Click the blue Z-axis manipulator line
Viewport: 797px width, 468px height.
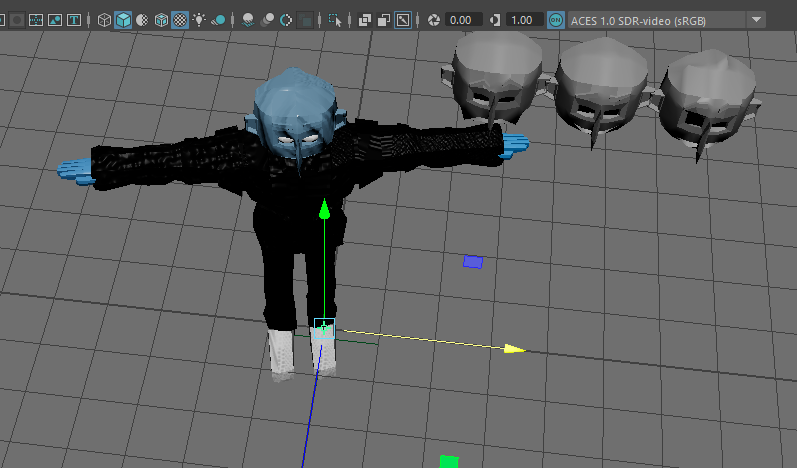click(x=311, y=407)
